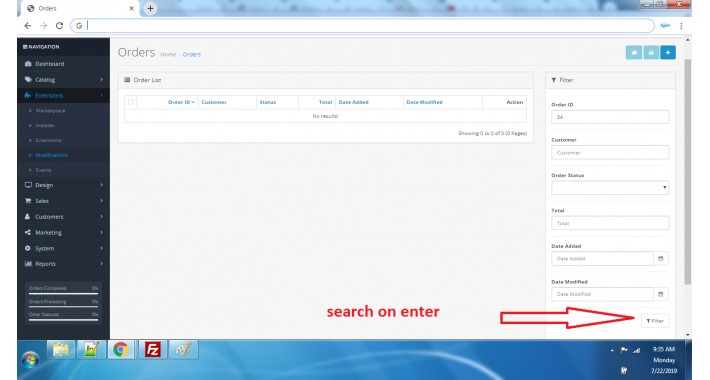
Task: Open the Chrome three-dot menu
Action: click(681, 26)
